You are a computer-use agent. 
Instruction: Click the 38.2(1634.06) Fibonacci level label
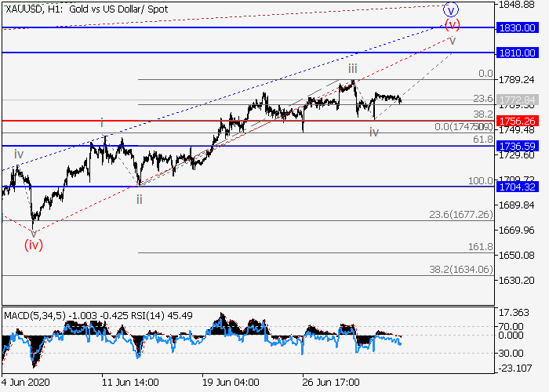(x=460, y=270)
